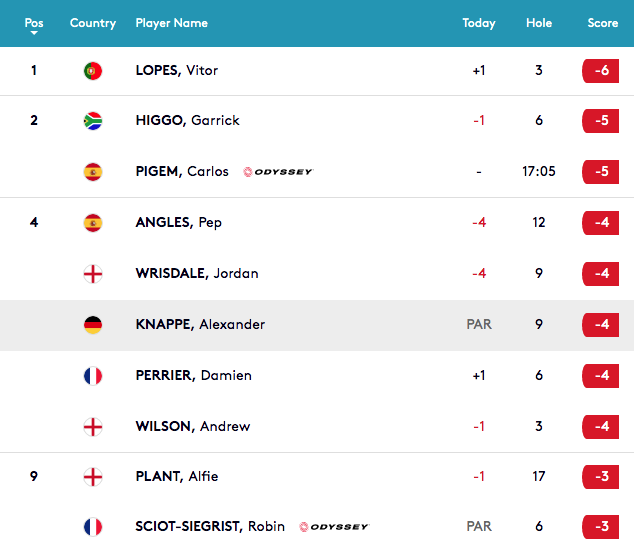Click France flag next to Perrier, Damien
Screen dimensions: 634x552
click(x=93, y=376)
